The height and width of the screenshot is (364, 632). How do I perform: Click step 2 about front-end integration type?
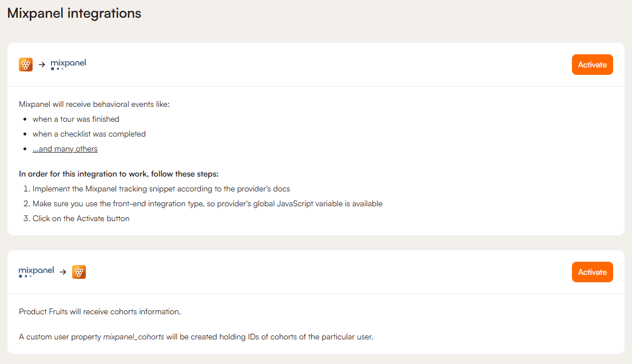click(207, 204)
